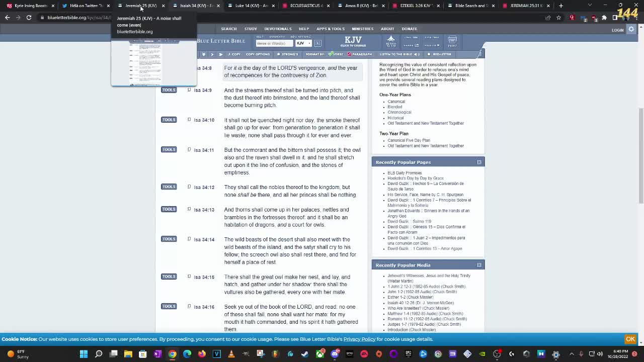Open Tools for Isa 34:16

(169, 306)
